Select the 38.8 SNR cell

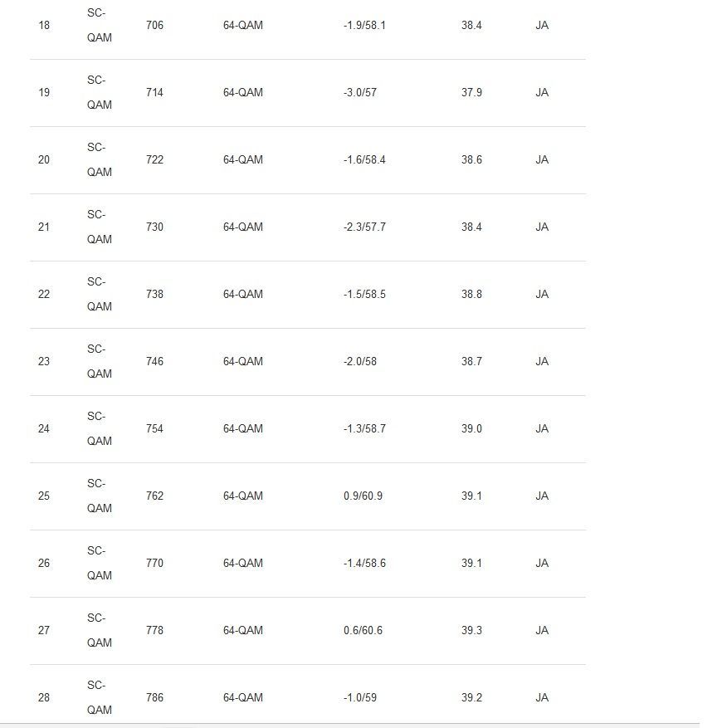click(x=471, y=295)
